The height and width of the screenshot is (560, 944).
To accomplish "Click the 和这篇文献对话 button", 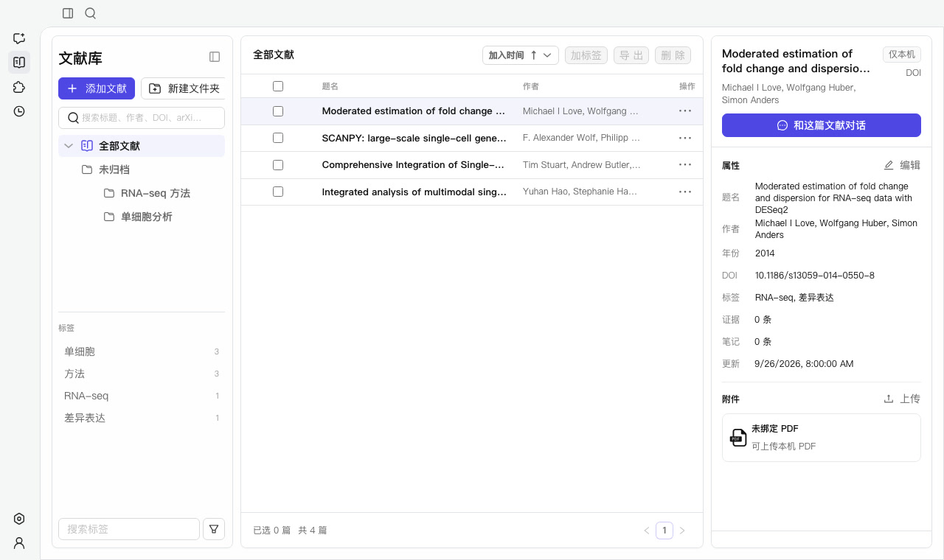I will [822, 125].
